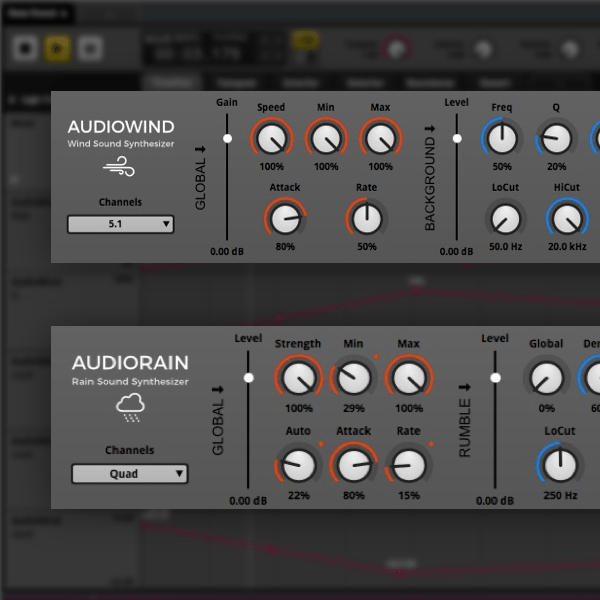Click the AudioWind Max knob
600x600 pixels.
tap(380, 139)
